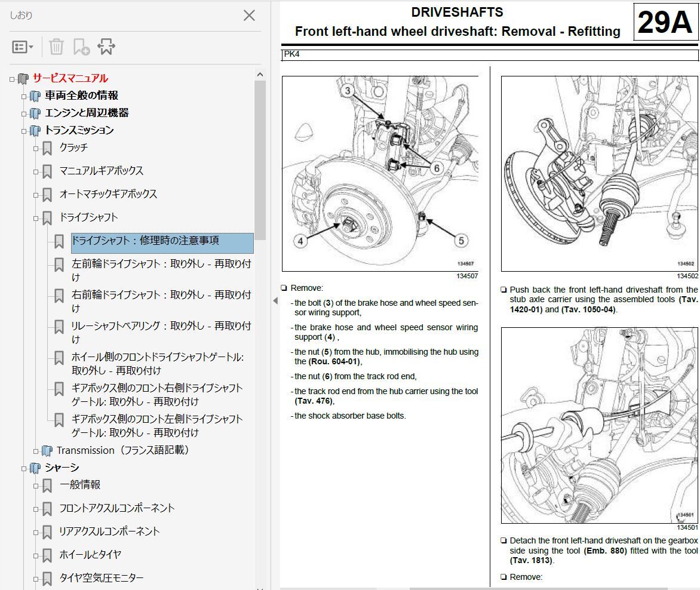
Task: Click the サービスマニュアル root bookmark icon
Action: 23,78
